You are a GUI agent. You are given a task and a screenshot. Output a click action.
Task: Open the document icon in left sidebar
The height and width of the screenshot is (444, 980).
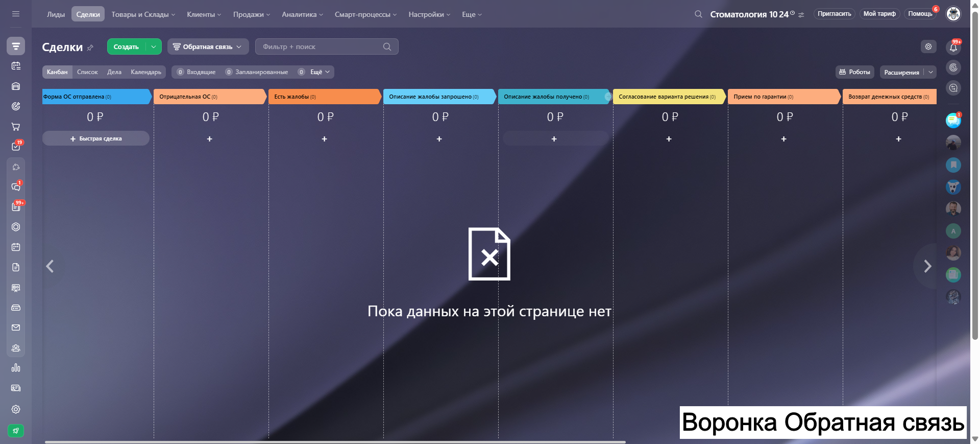(x=16, y=267)
